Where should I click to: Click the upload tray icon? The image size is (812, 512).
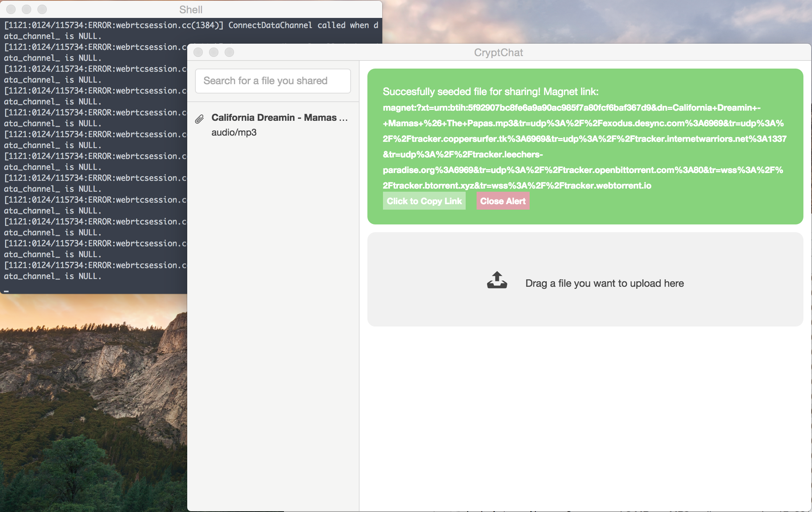coord(497,280)
